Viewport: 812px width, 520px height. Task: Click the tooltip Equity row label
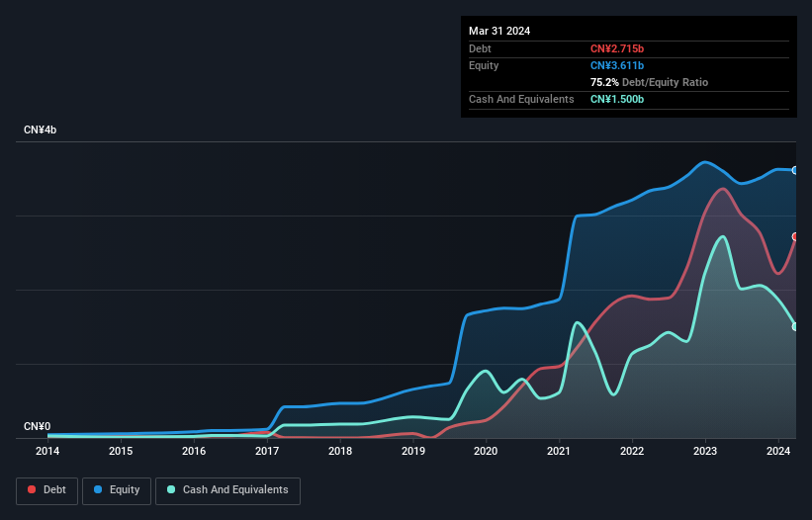click(x=484, y=65)
